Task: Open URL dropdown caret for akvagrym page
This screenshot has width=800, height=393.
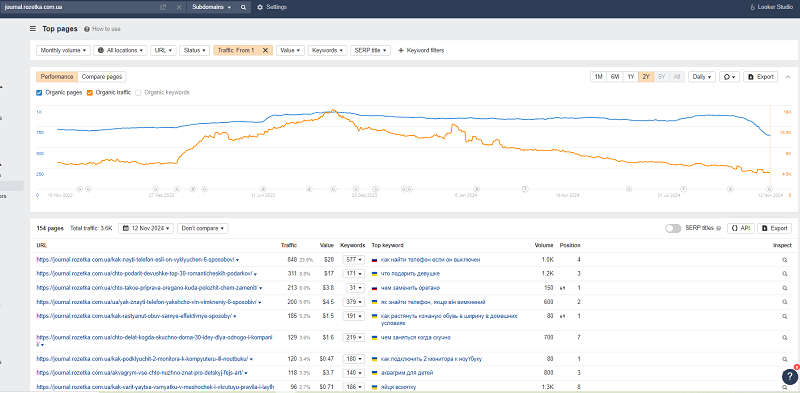Action: coord(246,373)
